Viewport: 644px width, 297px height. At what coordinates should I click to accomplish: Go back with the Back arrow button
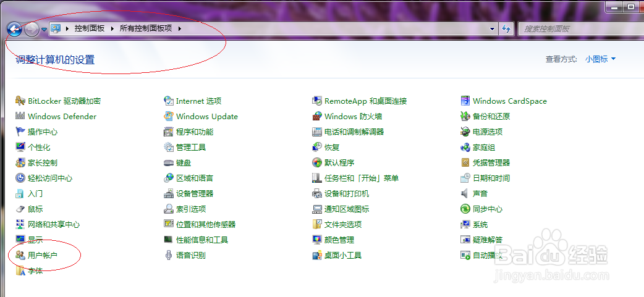[x=14, y=29]
